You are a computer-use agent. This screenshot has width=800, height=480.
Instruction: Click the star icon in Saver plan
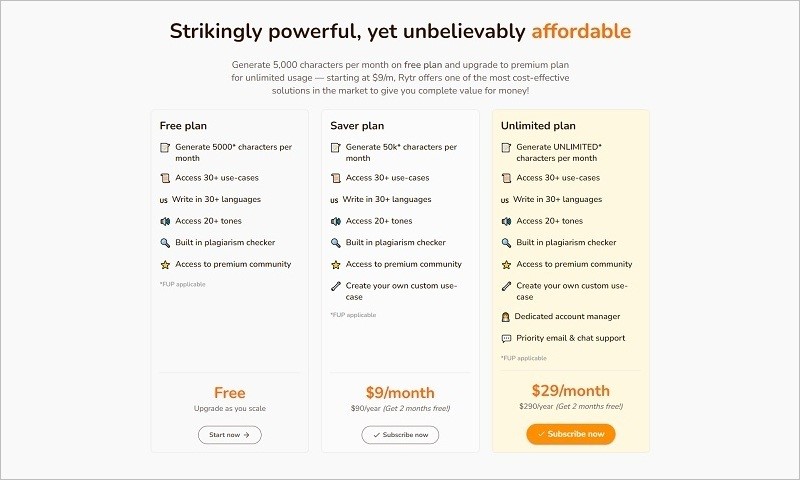click(x=335, y=265)
